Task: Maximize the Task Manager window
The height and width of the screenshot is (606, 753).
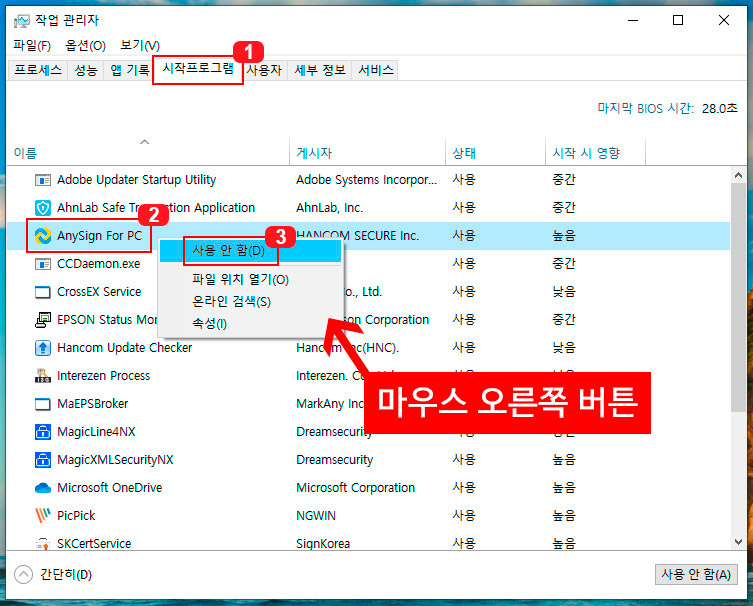Action: (678, 20)
